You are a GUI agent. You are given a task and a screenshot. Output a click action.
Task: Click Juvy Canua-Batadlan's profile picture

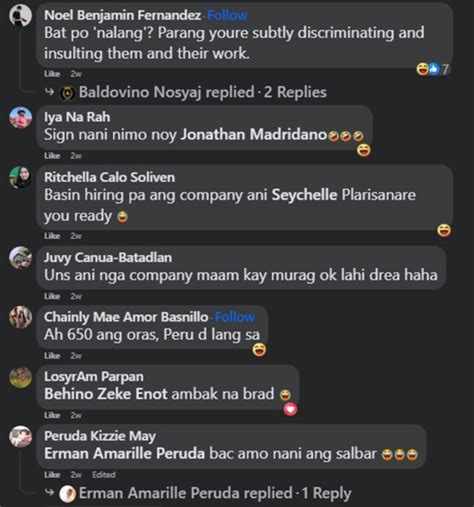20,258
